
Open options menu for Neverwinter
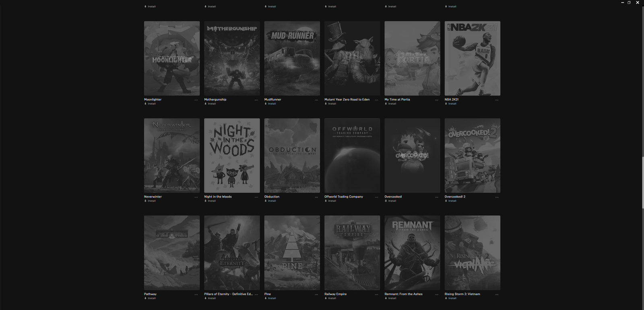point(196,197)
